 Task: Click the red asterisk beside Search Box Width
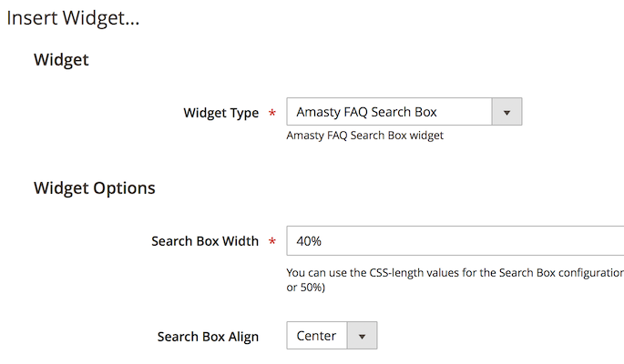pos(272,241)
